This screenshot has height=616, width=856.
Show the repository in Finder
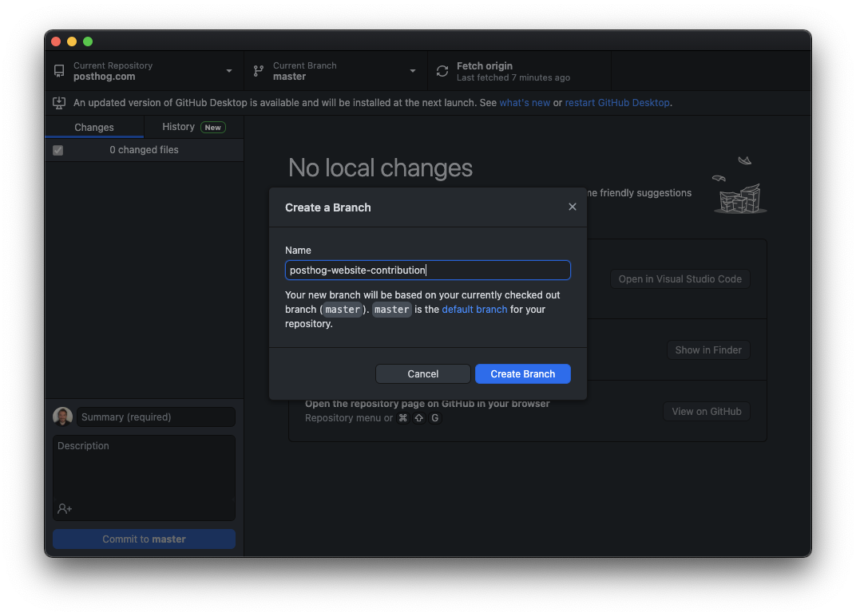pos(708,349)
